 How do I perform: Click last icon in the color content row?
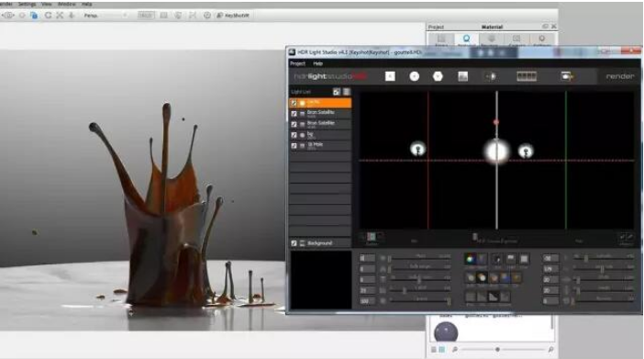pos(524,259)
